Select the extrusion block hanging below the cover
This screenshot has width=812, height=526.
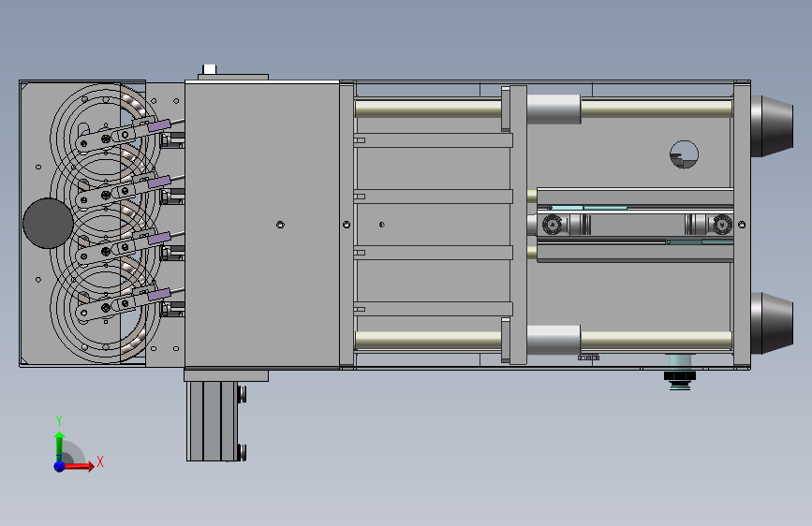coord(213,421)
